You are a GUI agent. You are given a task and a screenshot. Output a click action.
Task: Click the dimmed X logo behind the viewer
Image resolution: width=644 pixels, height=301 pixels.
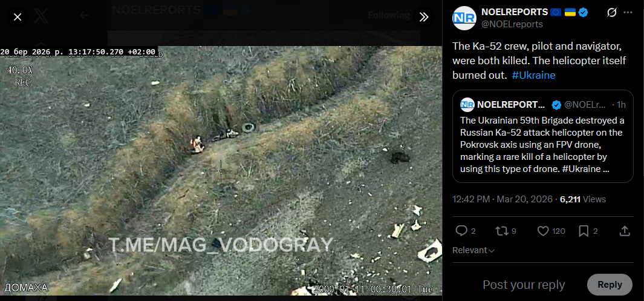42,16
